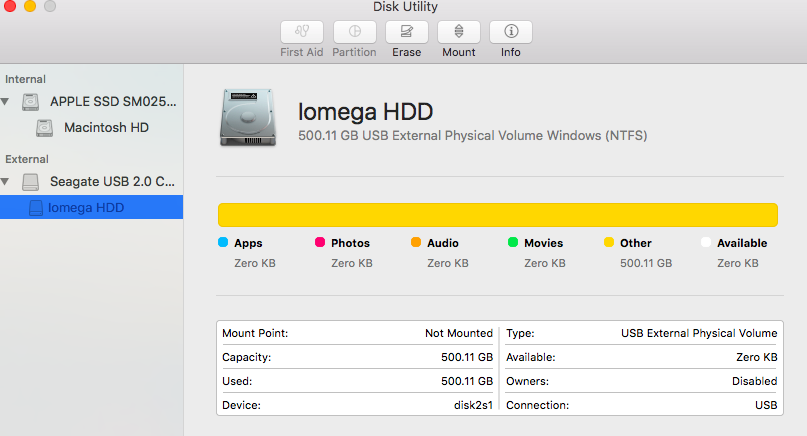The width and height of the screenshot is (807, 436).
Task: Click the pink Photos legend dot
Action: point(320,242)
